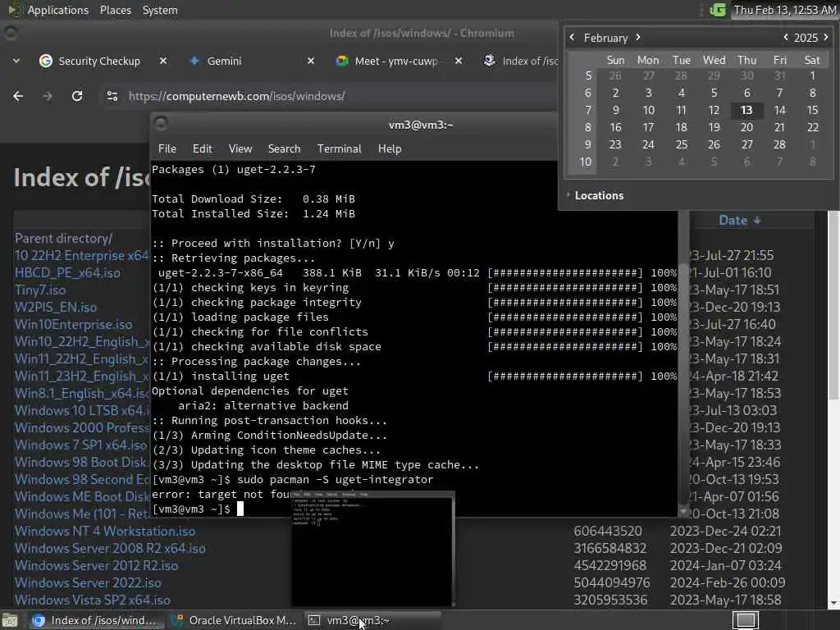Switch to vm3@vm3 terminal taskbar item

click(372, 620)
